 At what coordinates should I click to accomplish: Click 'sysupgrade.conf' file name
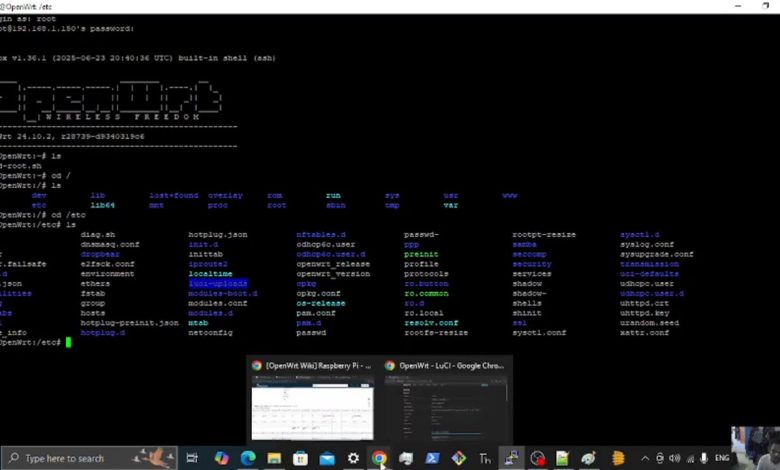point(657,254)
